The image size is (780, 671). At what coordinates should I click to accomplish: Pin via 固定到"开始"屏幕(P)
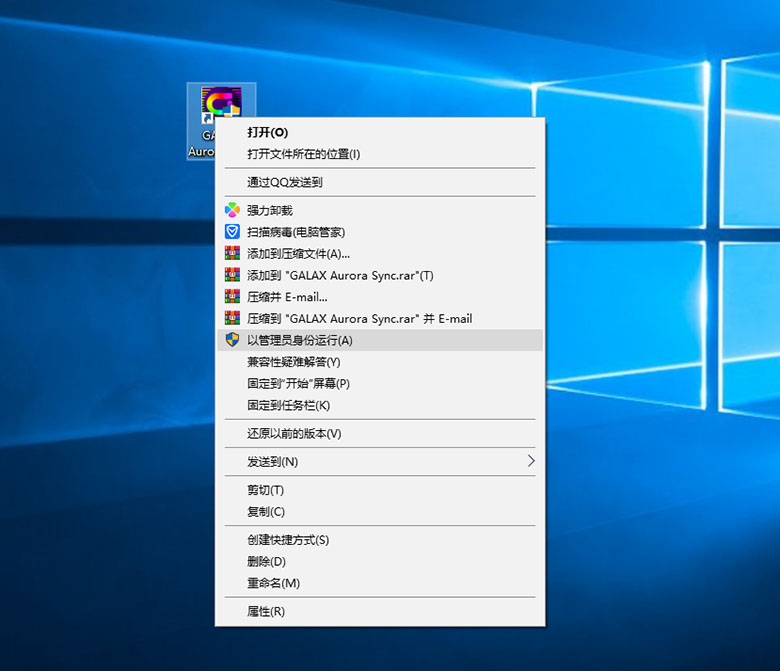tap(298, 383)
